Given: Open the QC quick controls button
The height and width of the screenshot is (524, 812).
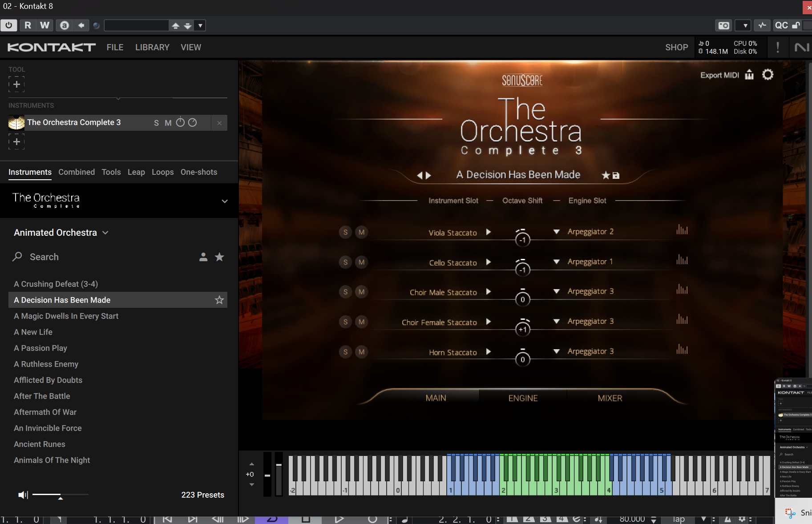Looking at the screenshot, I should tap(781, 25).
